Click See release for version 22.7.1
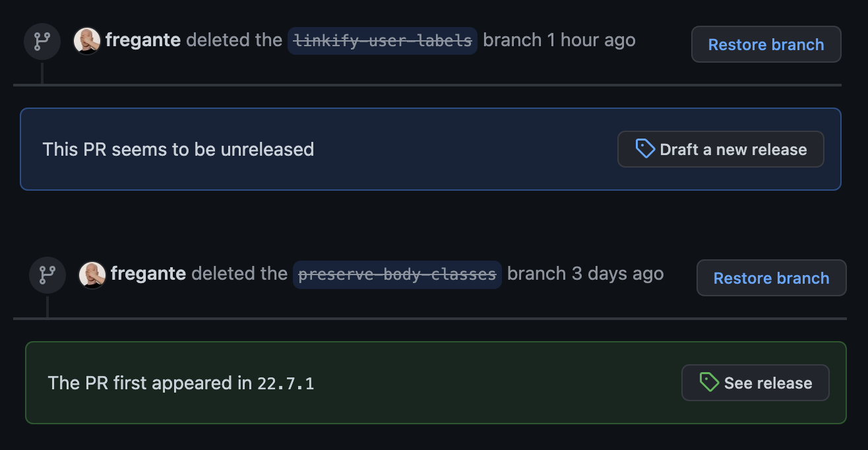Screen dimensions: 868x450 coord(755,382)
